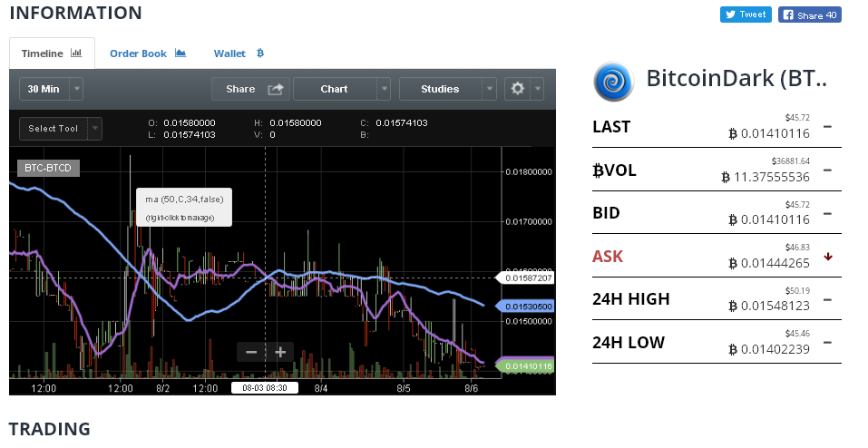The height and width of the screenshot is (448, 868).
Task: Click the BitcoinDark (BT.. title
Action: click(x=736, y=78)
